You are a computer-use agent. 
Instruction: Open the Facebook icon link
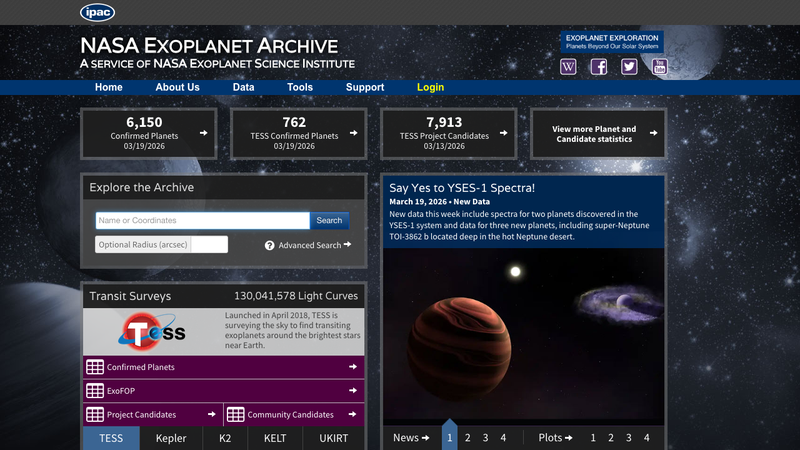[598, 66]
